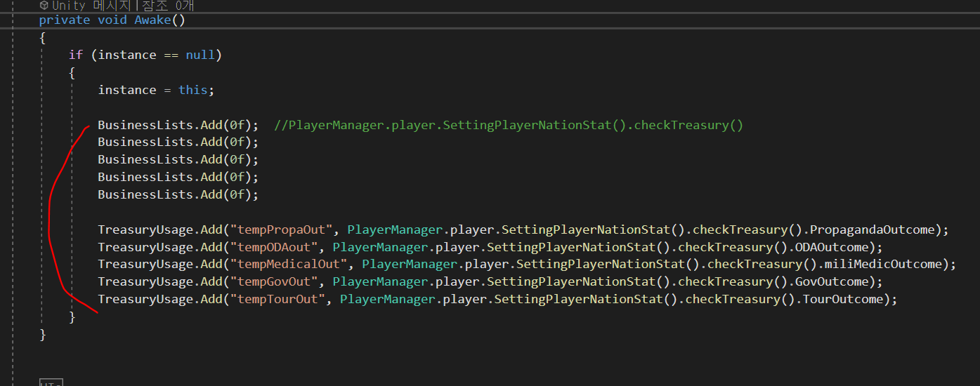Place cursor on the Awake method name

pos(152,20)
